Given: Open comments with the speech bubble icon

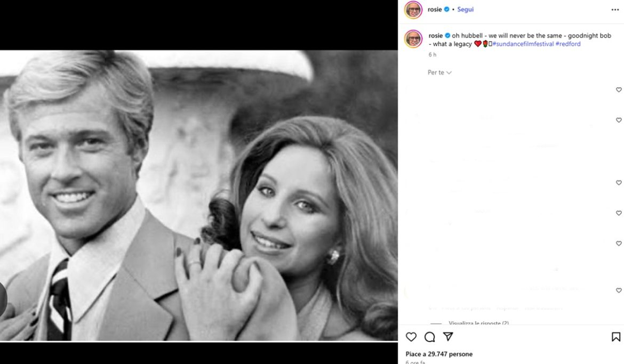Looking at the screenshot, I should point(429,336).
